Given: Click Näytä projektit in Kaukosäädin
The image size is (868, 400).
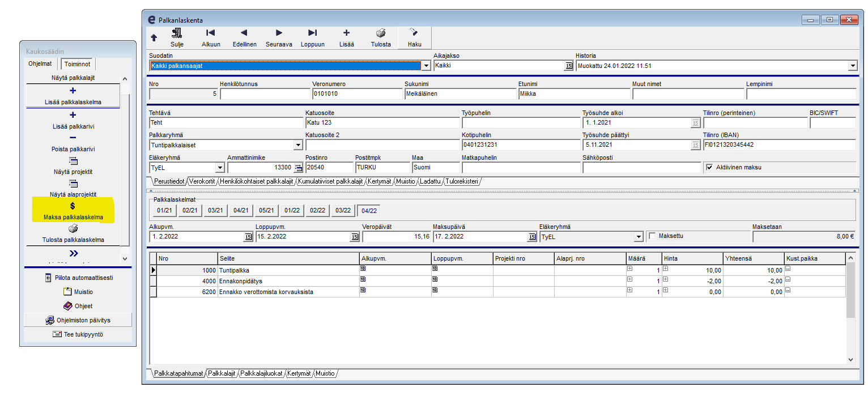Looking at the screenshot, I should [x=73, y=165].
